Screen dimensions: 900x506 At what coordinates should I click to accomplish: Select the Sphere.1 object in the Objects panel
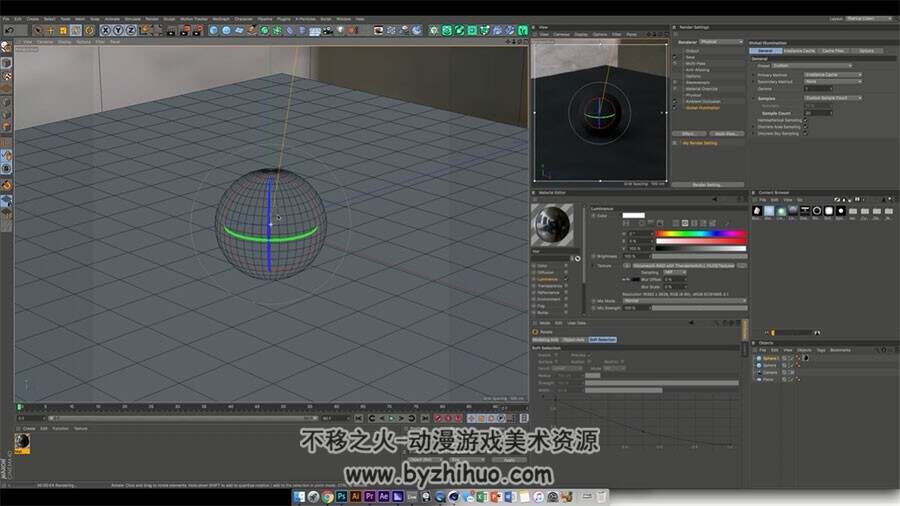pyautogui.click(x=770, y=358)
